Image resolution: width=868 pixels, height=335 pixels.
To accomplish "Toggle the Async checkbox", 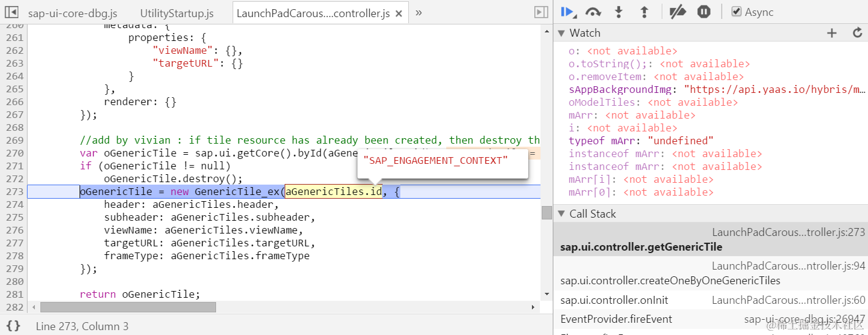I will coord(736,12).
